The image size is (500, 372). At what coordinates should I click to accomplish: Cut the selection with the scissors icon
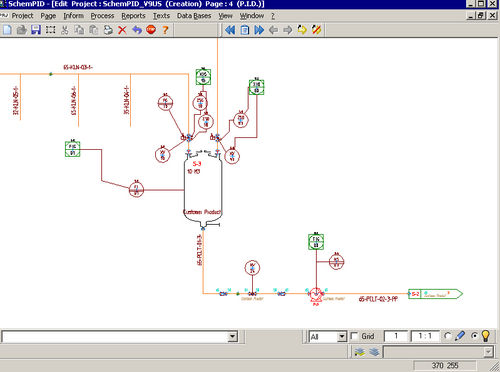(65, 30)
